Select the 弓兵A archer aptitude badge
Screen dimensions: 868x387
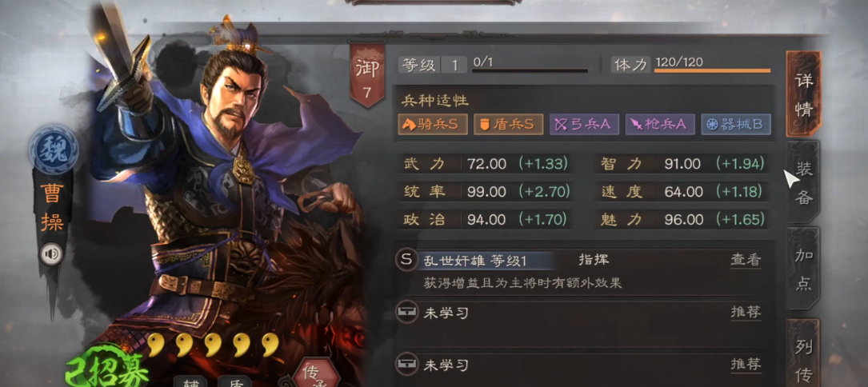pos(584,125)
